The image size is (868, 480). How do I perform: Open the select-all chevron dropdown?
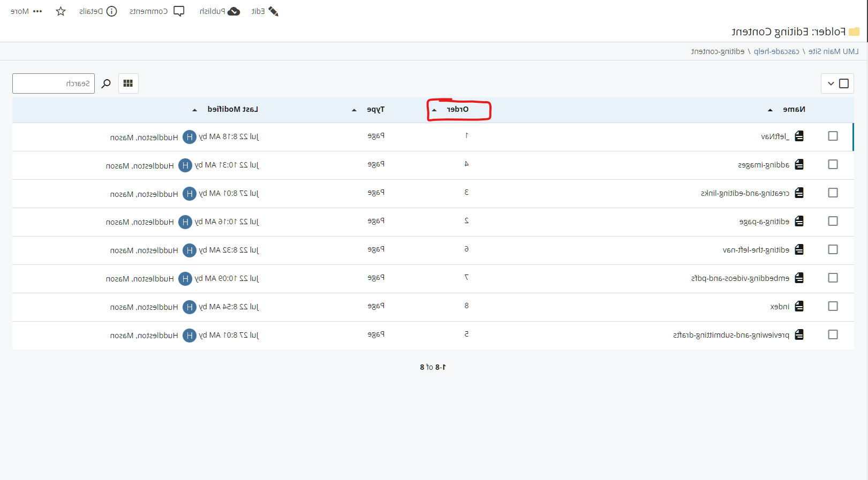(x=831, y=83)
